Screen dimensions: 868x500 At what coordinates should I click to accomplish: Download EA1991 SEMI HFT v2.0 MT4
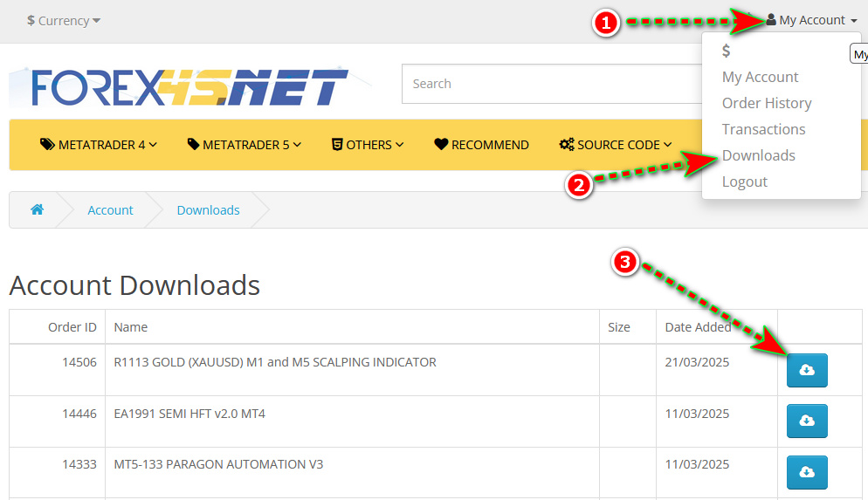click(807, 421)
